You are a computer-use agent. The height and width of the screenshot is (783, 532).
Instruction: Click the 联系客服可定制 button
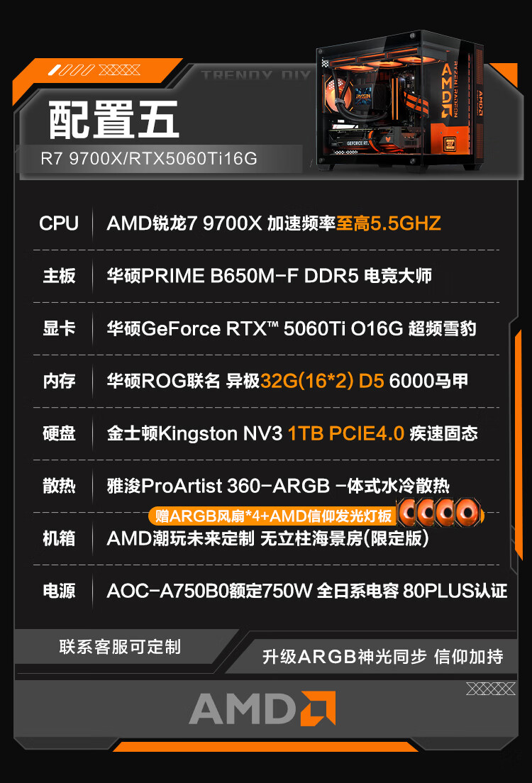pyautogui.click(x=120, y=647)
